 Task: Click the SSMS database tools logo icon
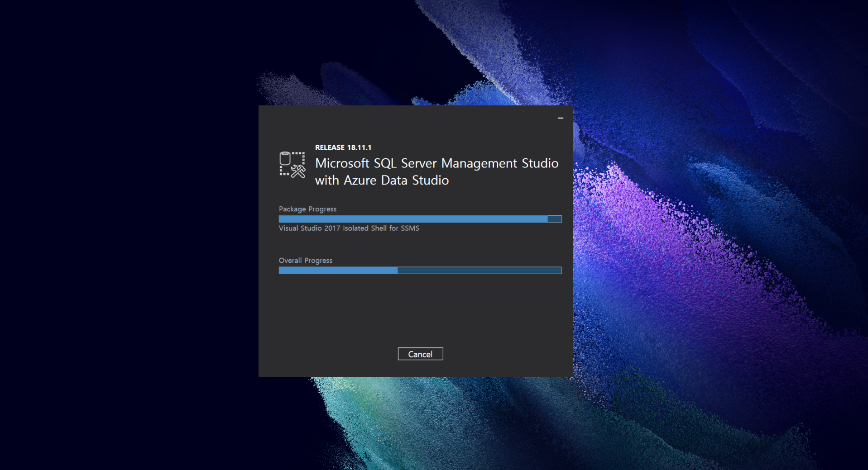point(292,165)
